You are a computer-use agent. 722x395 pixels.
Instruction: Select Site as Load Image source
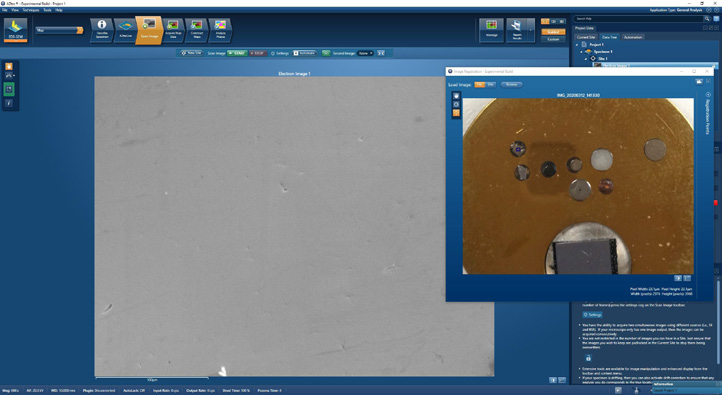(490, 85)
